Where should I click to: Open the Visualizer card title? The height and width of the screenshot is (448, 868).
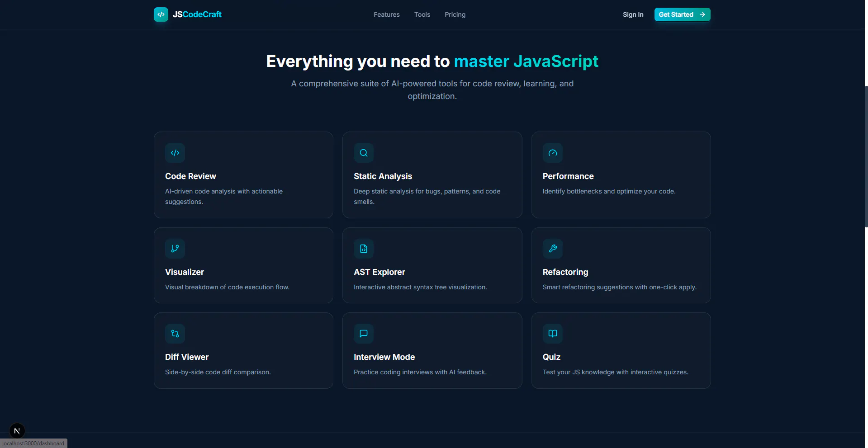pyautogui.click(x=185, y=272)
